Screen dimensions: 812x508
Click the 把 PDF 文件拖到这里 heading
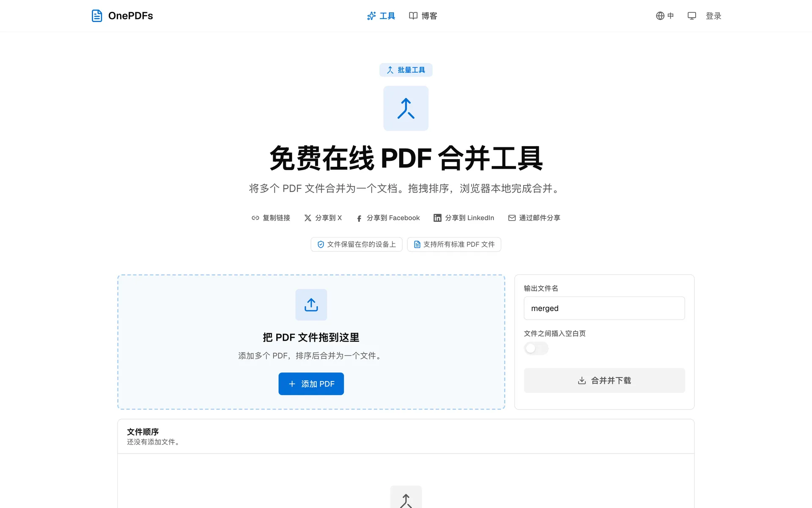coord(311,337)
